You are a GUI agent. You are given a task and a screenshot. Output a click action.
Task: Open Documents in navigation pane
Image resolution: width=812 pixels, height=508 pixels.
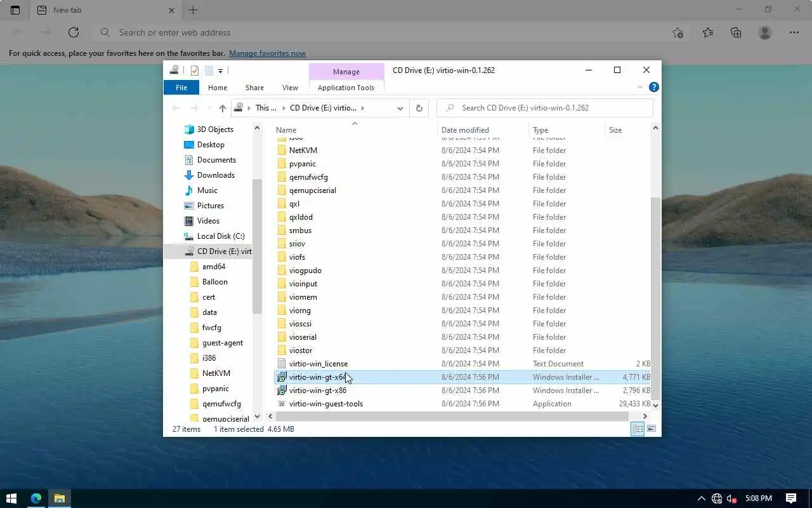tap(216, 160)
